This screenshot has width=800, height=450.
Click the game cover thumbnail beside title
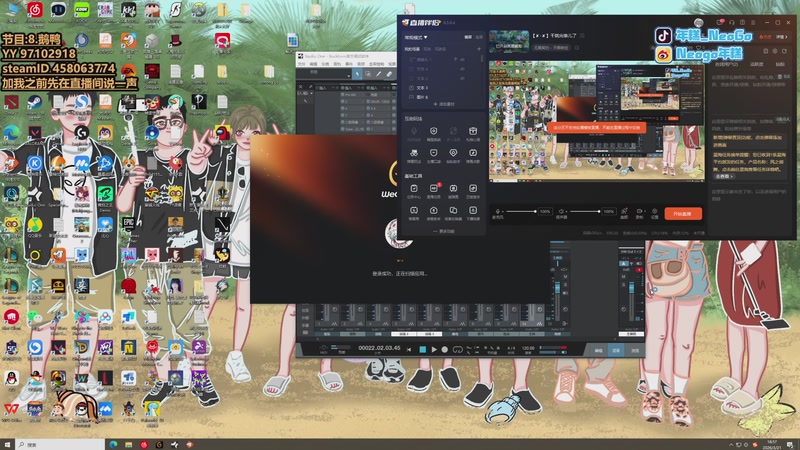point(509,41)
